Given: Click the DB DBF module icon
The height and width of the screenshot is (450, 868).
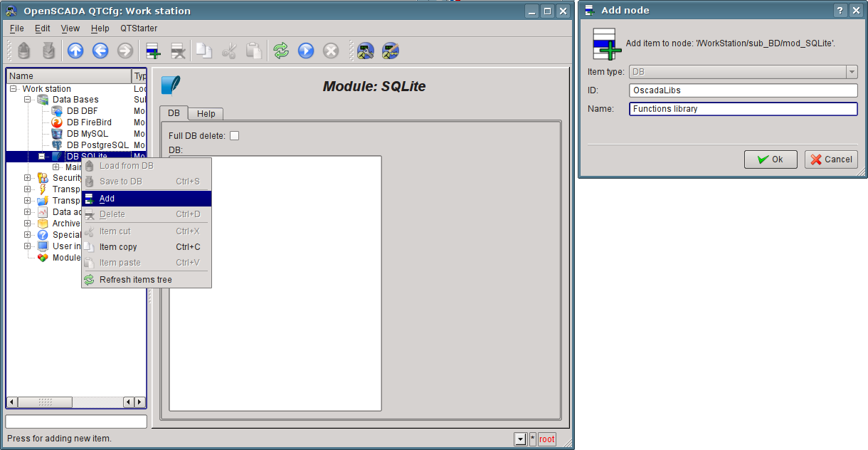Looking at the screenshot, I should pos(57,111).
